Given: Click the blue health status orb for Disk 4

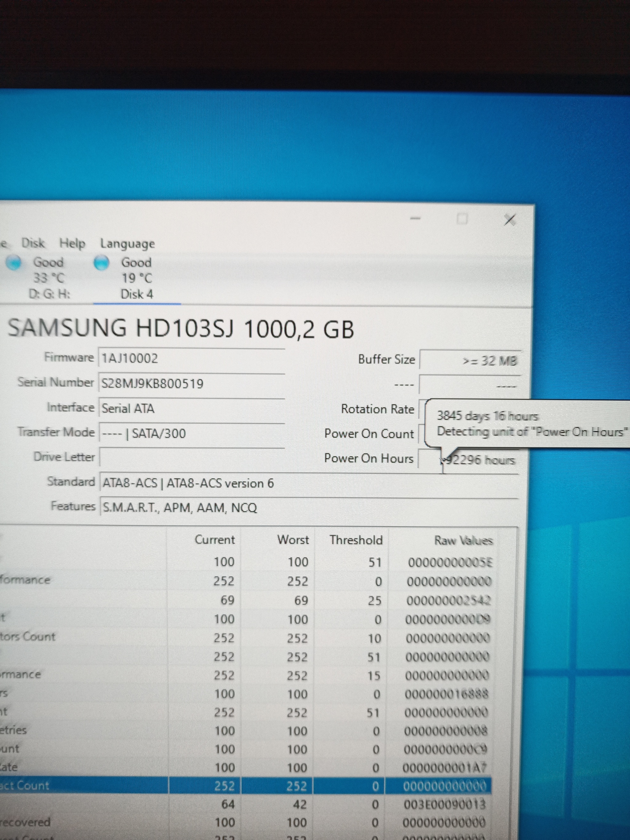Looking at the screenshot, I should coord(102,262).
